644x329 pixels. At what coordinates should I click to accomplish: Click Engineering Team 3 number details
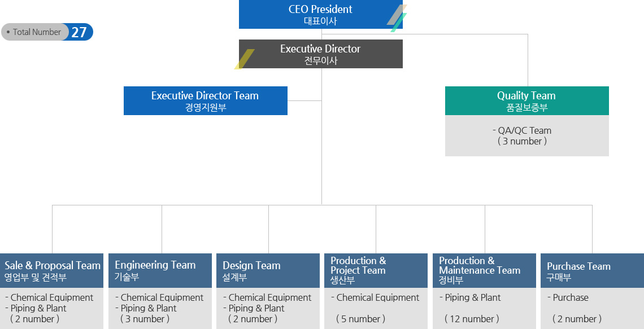click(160, 308)
